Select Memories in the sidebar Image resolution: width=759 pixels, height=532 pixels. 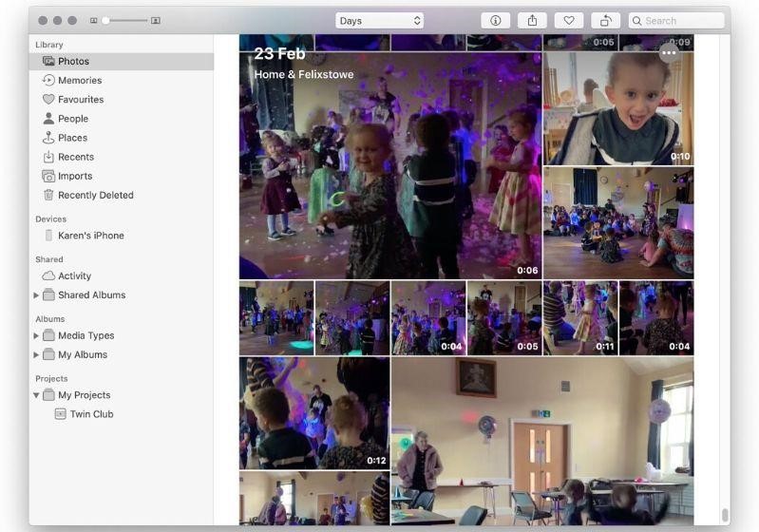tap(122, 81)
